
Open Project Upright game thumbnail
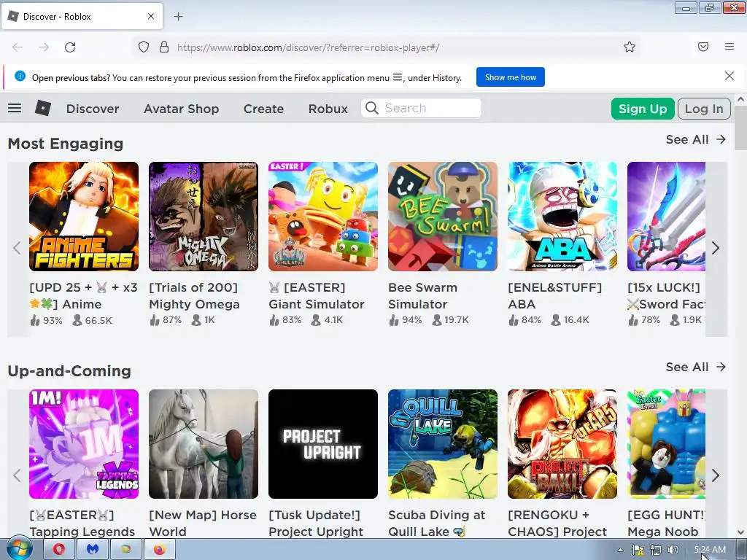click(x=323, y=444)
